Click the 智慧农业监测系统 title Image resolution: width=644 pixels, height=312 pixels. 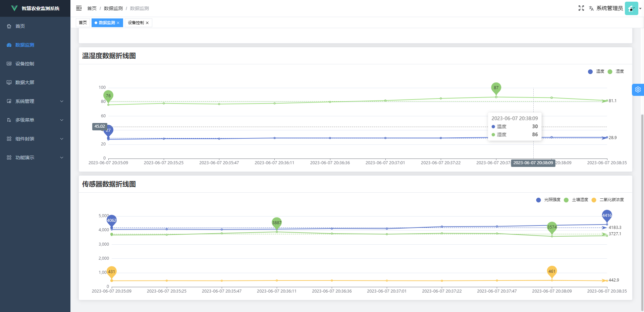41,8
